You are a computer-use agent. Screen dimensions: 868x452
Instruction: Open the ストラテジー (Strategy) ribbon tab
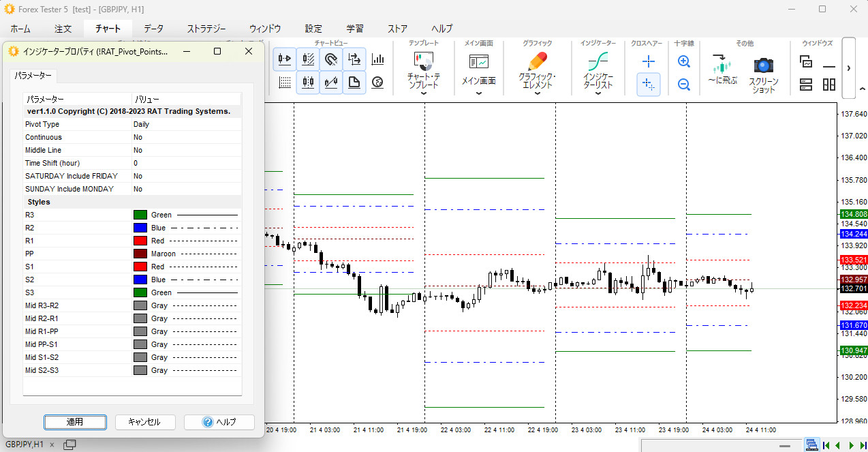coord(206,29)
